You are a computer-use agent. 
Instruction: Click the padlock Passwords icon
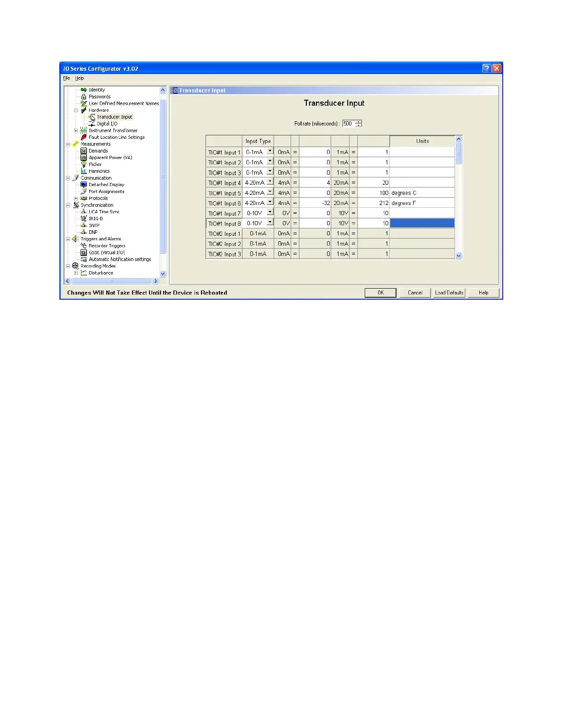(x=84, y=97)
